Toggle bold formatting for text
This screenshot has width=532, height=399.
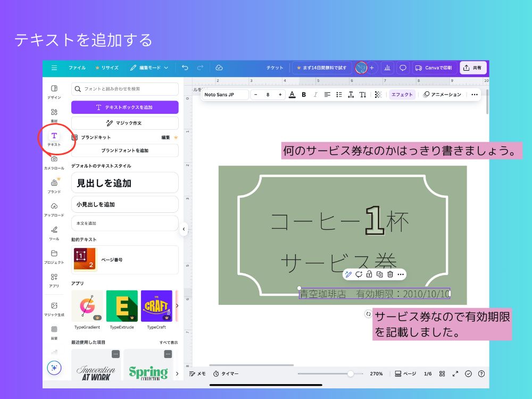[304, 95]
